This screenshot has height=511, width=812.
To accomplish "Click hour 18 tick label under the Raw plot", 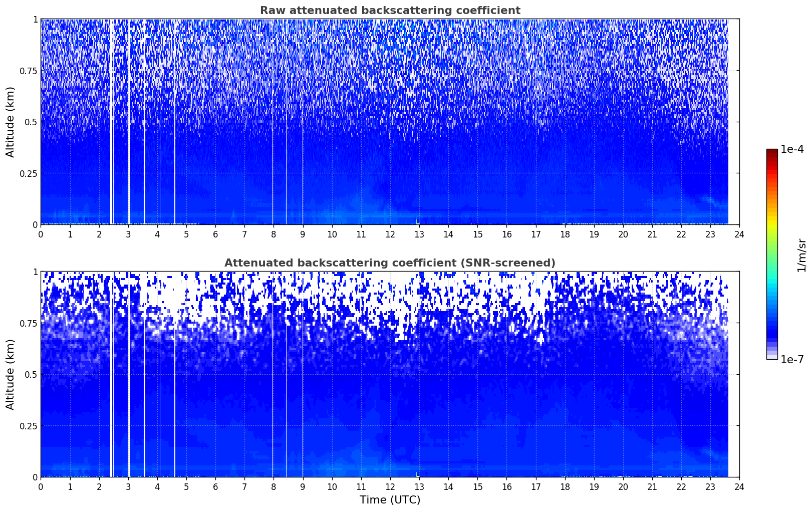I will [565, 234].
